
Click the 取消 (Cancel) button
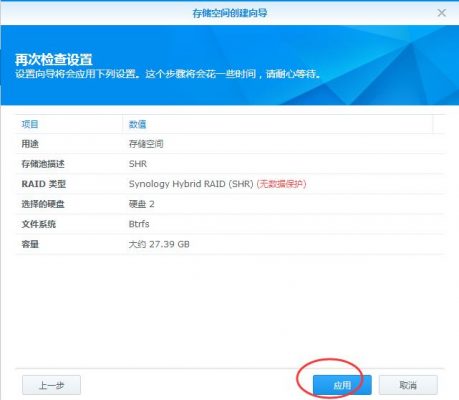(408, 385)
